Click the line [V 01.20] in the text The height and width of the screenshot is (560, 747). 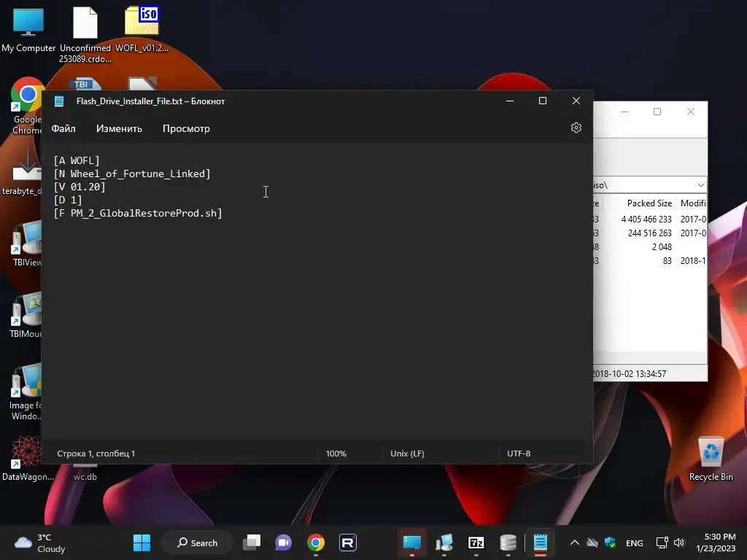[80, 187]
